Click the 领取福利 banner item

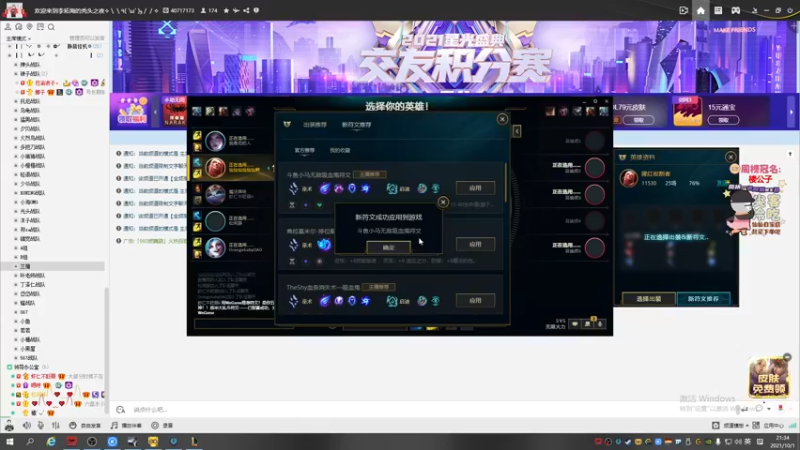132,111
